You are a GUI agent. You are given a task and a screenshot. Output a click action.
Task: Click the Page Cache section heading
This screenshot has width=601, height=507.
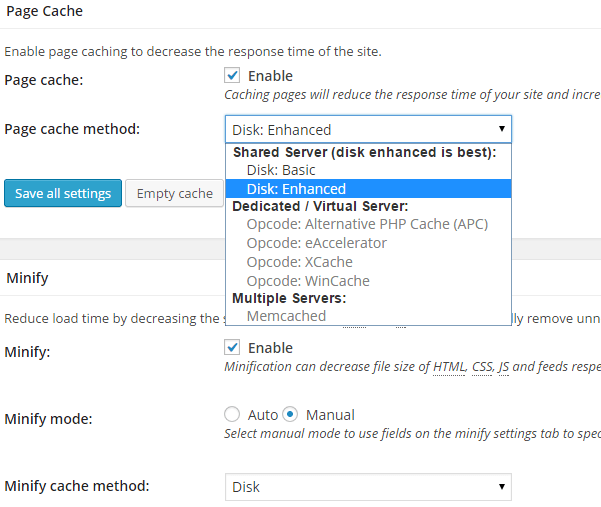(x=45, y=11)
